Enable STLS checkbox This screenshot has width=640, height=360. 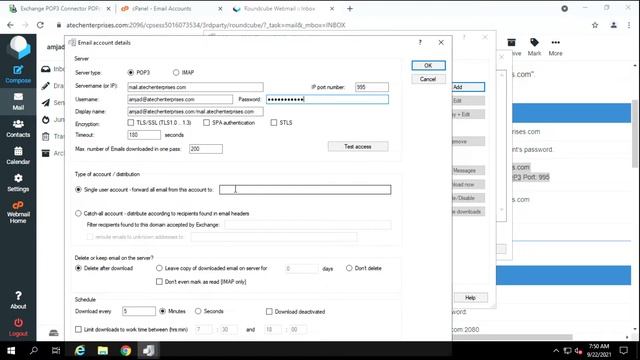274,122
